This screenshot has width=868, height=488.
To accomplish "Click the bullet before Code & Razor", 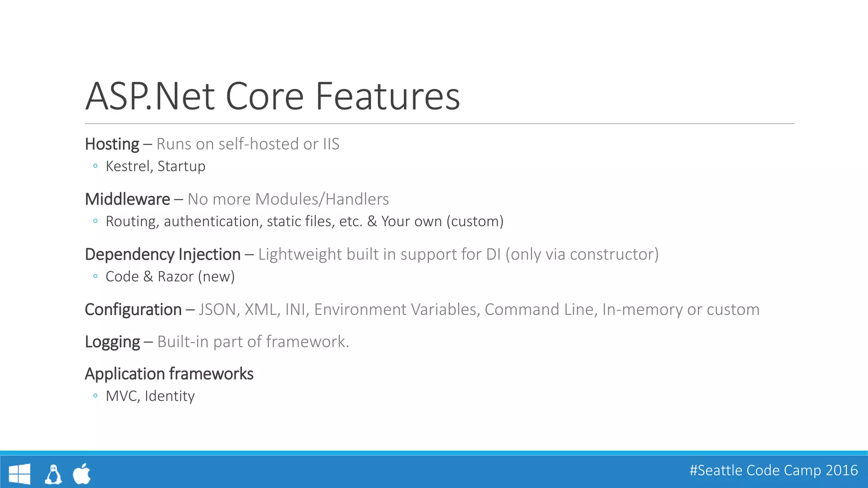I will coord(95,276).
